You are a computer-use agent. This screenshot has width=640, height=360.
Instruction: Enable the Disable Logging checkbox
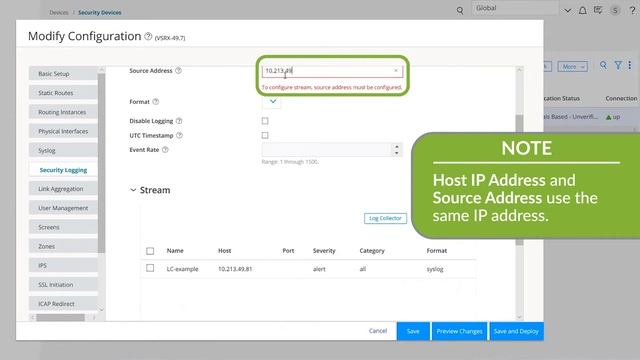click(x=265, y=121)
